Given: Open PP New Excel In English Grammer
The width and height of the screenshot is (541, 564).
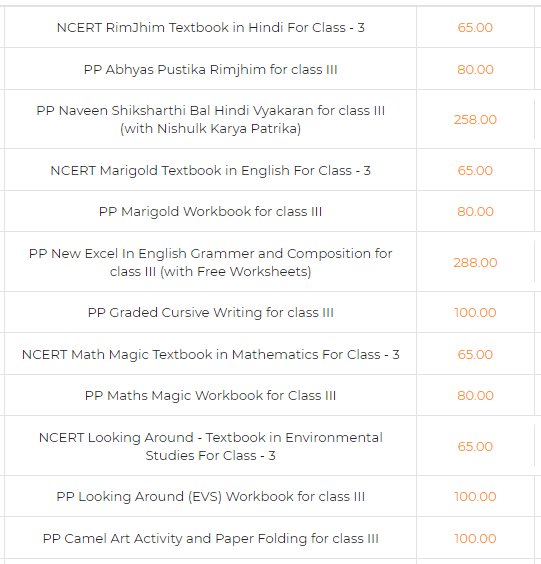Looking at the screenshot, I should pyautogui.click(x=211, y=263).
